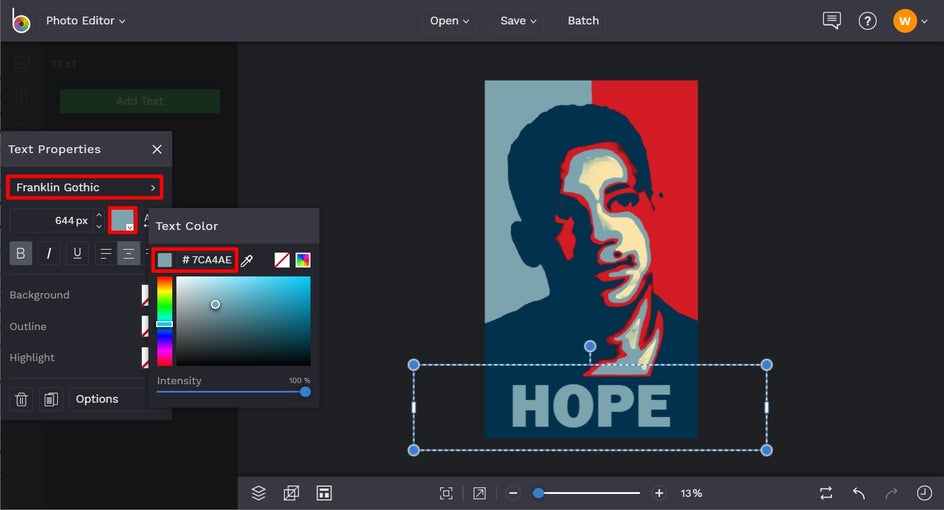Open the Photo Editor dropdown

coord(85,20)
